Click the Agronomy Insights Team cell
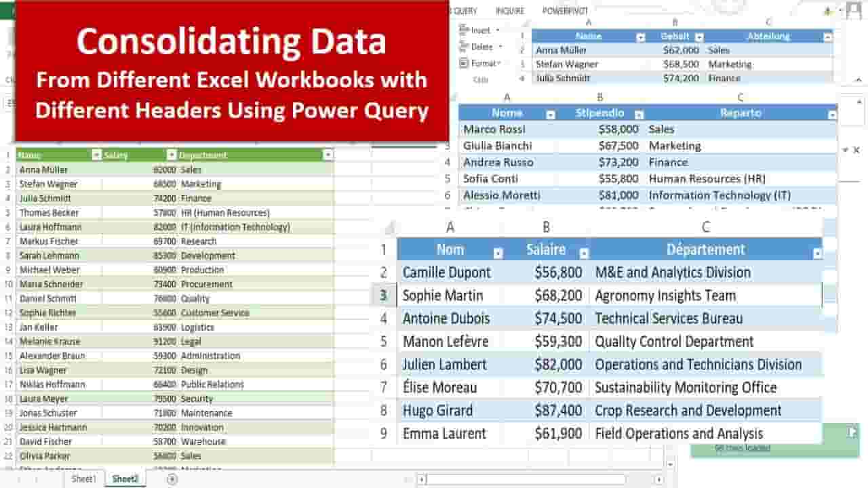The height and width of the screenshot is (488, 868). (x=706, y=296)
